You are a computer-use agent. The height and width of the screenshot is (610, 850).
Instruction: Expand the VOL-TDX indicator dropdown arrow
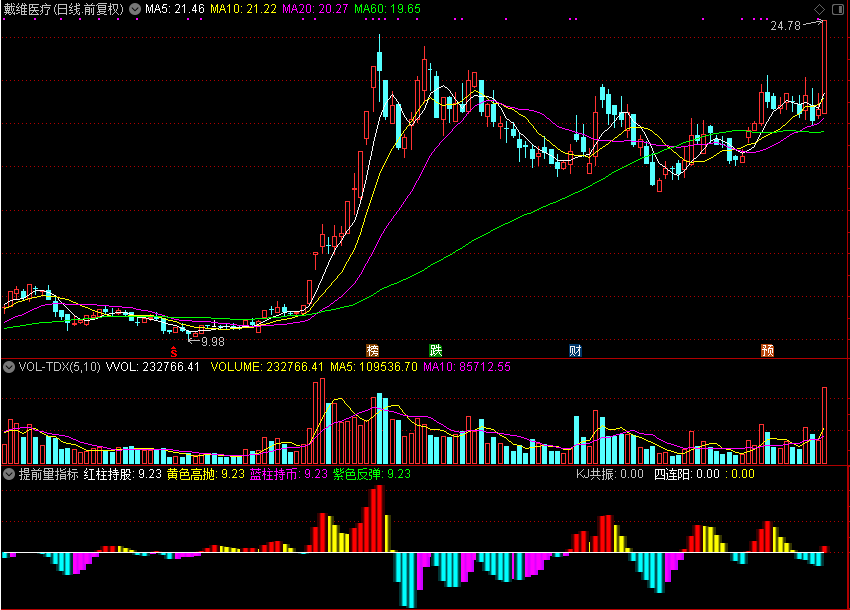click(9, 367)
